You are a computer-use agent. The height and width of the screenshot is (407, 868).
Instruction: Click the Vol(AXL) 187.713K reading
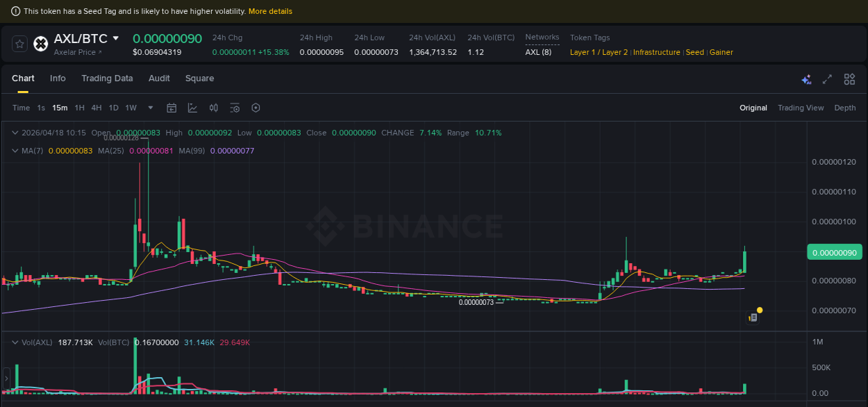pos(75,342)
